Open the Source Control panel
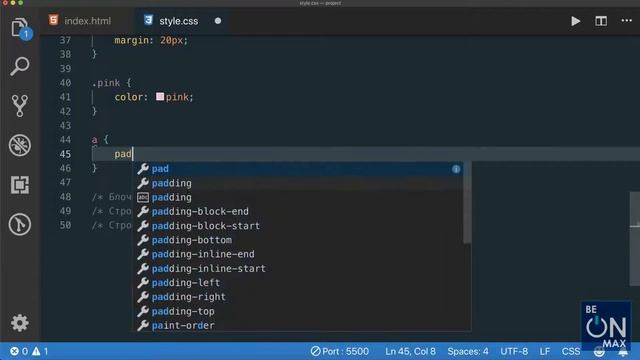 pyautogui.click(x=20, y=106)
